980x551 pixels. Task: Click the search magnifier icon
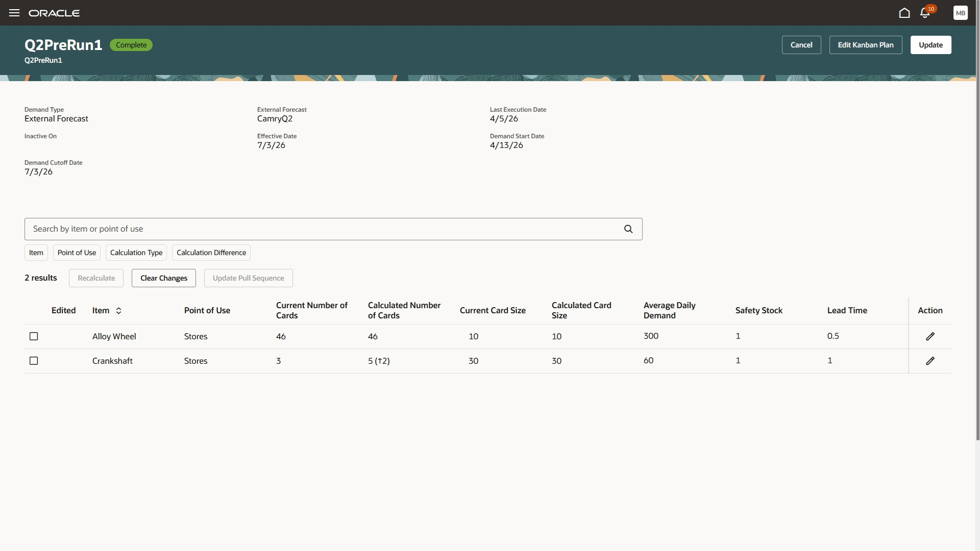pos(628,229)
